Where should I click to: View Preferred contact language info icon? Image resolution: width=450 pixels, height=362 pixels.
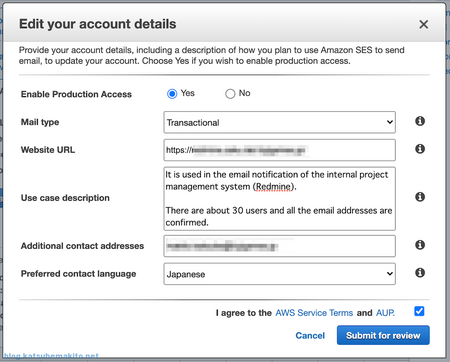[420, 273]
